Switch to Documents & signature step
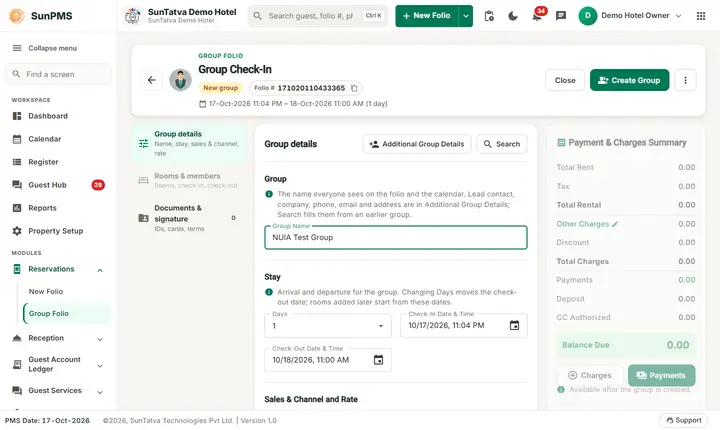This screenshot has width=720, height=430. pos(189,218)
